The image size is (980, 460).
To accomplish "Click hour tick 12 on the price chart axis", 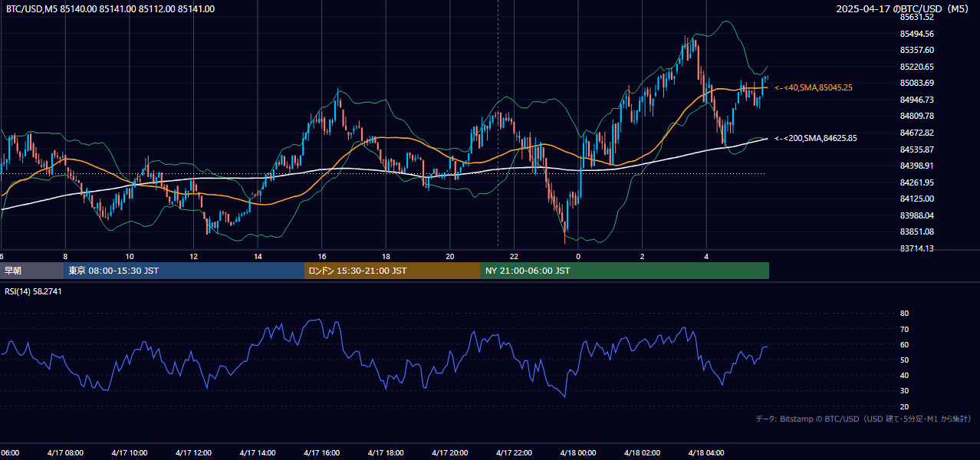I will [x=193, y=256].
